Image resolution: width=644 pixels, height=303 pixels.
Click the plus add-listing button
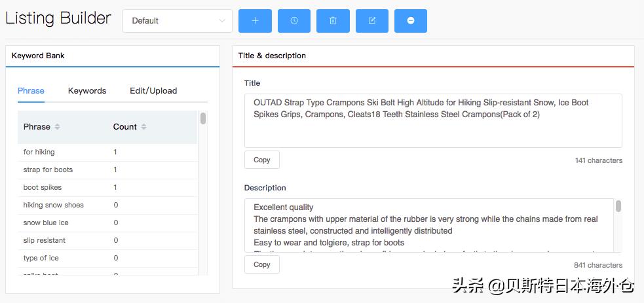(255, 21)
